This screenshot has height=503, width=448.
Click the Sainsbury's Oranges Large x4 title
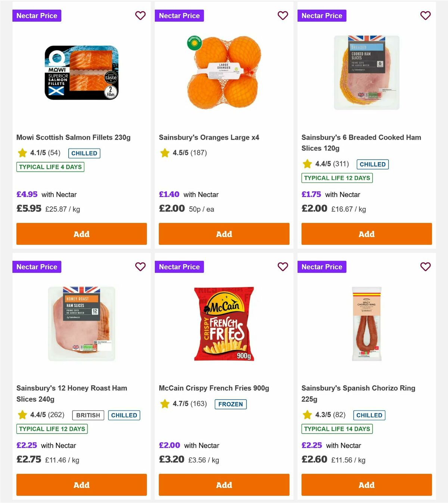pos(209,137)
